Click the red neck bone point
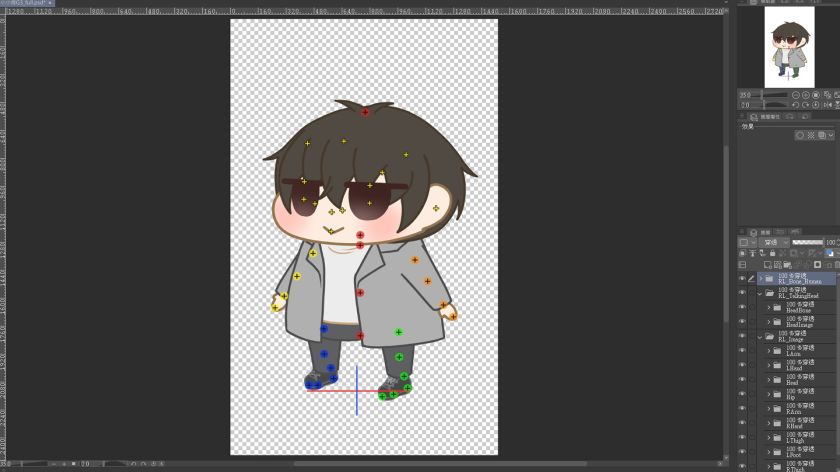840x472 pixels. [x=360, y=245]
